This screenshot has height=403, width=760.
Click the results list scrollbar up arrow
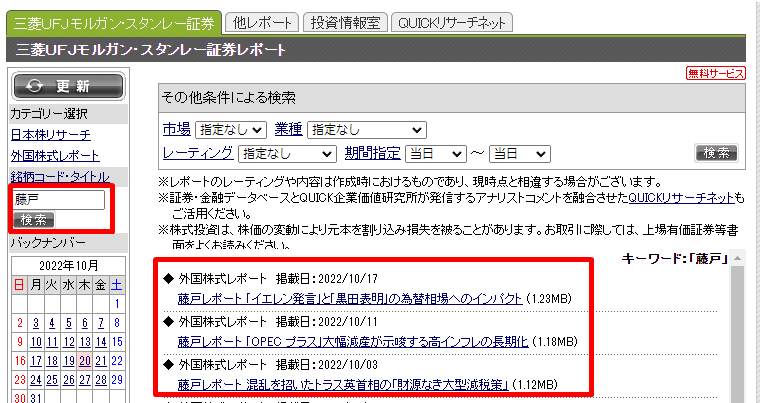(737, 258)
